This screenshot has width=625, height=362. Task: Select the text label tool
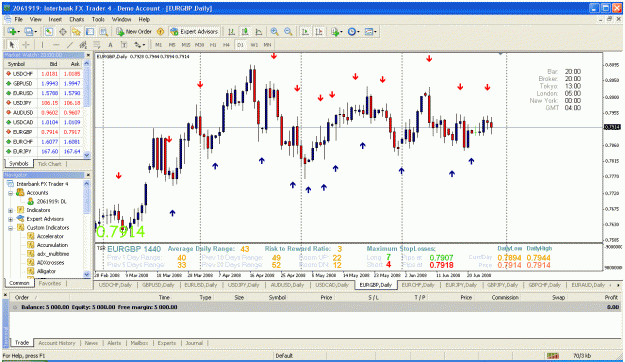click(124, 45)
